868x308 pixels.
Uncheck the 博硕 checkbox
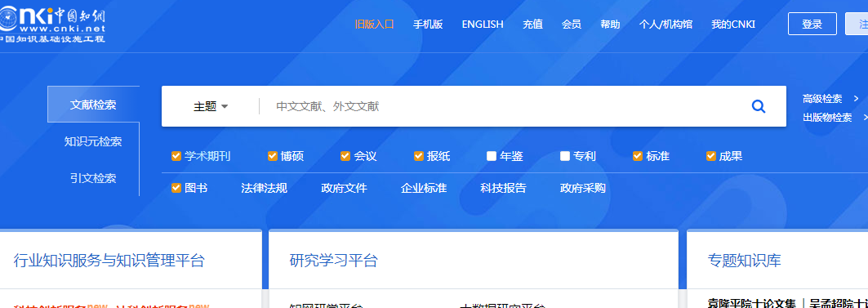tap(273, 156)
